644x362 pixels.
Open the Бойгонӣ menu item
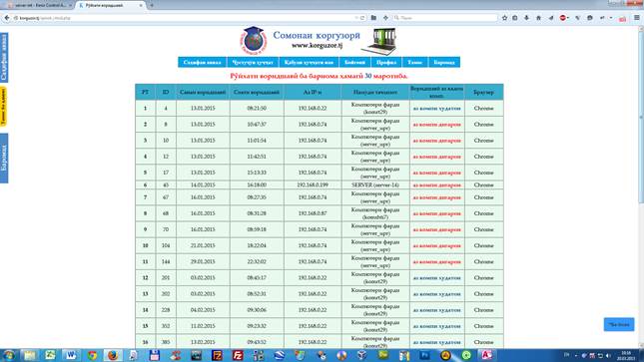(354, 63)
